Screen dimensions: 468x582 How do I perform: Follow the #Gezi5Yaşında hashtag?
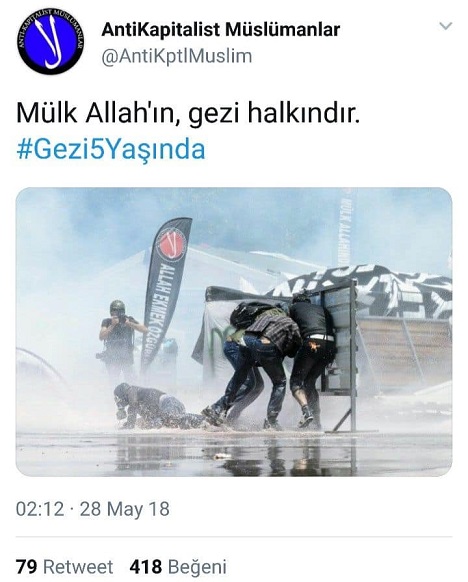[x=111, y=150]
